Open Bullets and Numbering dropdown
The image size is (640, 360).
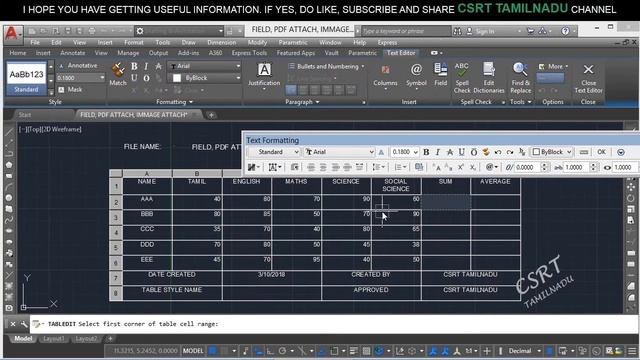[326, 66]
